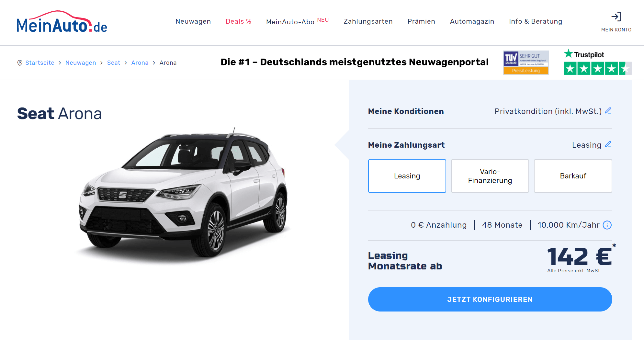Click the Seat Arona car image
This screenshot has height=340, width=644.
(x=184, y=195)
